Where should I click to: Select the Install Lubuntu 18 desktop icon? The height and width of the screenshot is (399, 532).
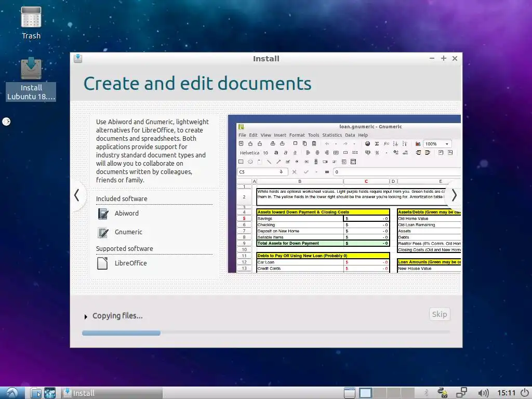(x=31, y=79)
